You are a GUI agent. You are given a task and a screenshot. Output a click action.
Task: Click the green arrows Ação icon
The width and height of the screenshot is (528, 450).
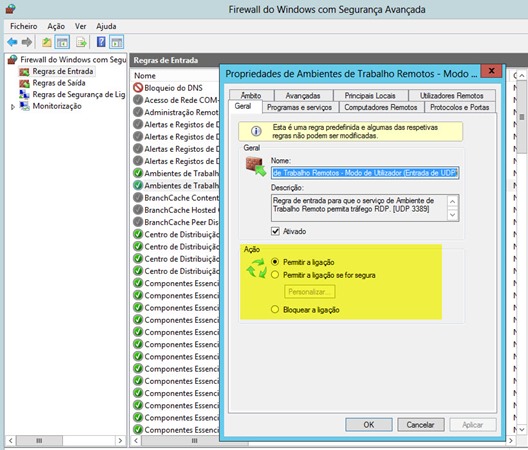[256, 268]
